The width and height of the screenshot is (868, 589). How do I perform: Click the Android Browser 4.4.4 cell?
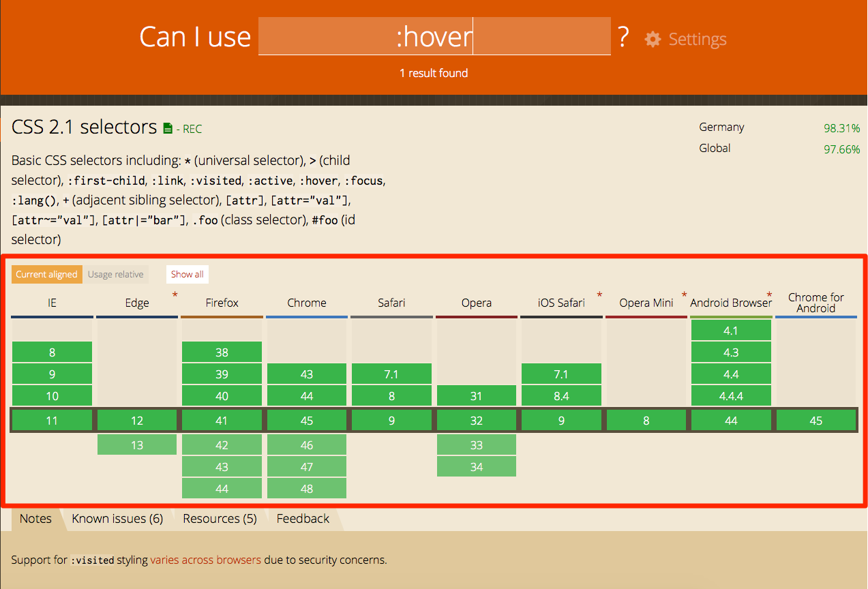point(731,396)
